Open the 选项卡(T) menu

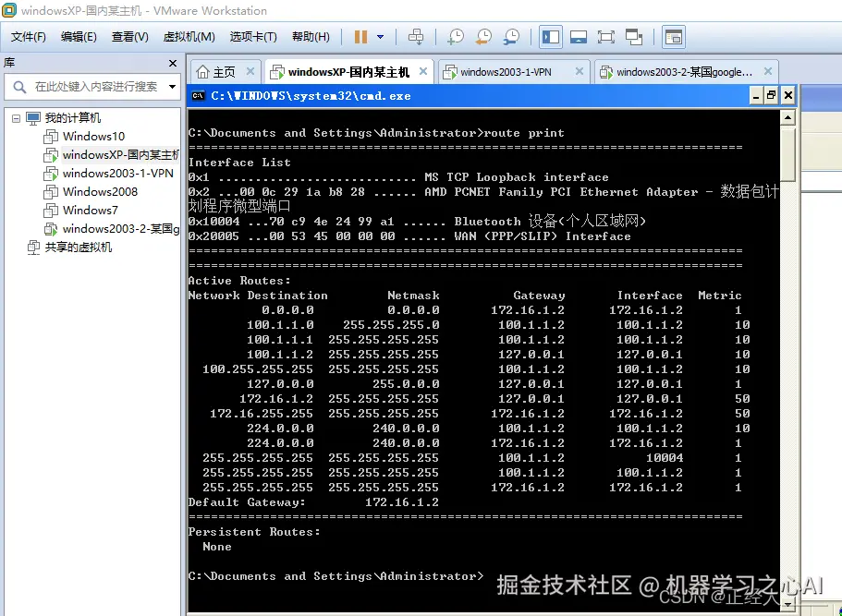point(253,37)
